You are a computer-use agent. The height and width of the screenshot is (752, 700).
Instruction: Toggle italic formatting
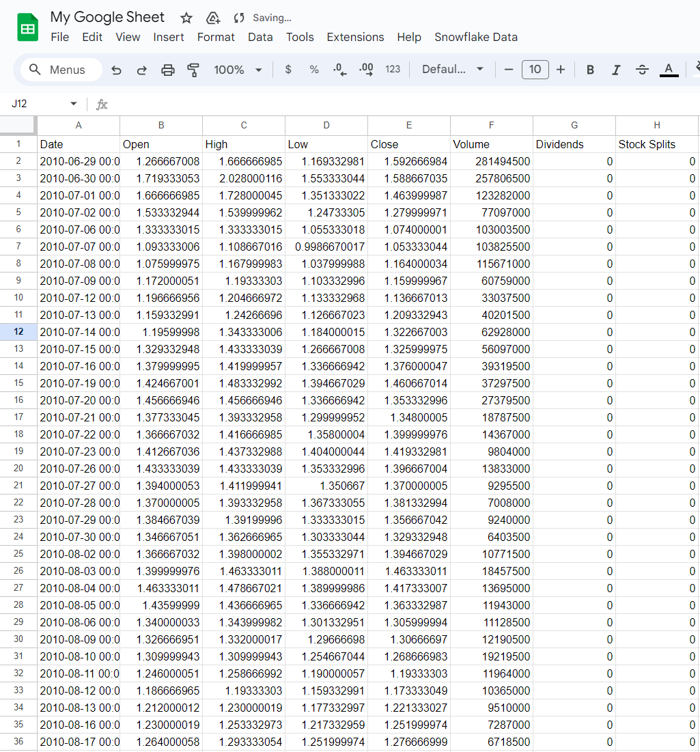tap(616, 70)
